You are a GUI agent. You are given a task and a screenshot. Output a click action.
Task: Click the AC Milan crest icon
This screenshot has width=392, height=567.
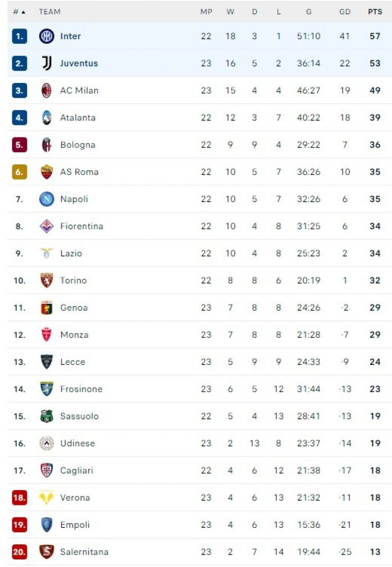[46, 91]
